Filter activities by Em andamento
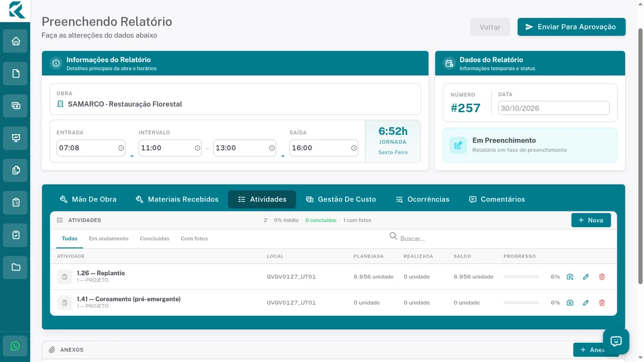This screenshot has width=644, height=362. [x=108, y=239]
